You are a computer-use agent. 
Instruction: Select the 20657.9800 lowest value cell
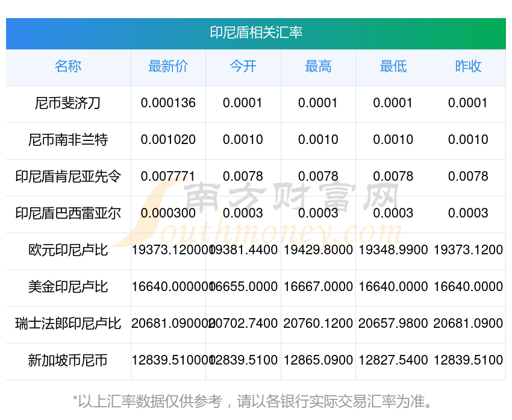click(x=393, y=324)
